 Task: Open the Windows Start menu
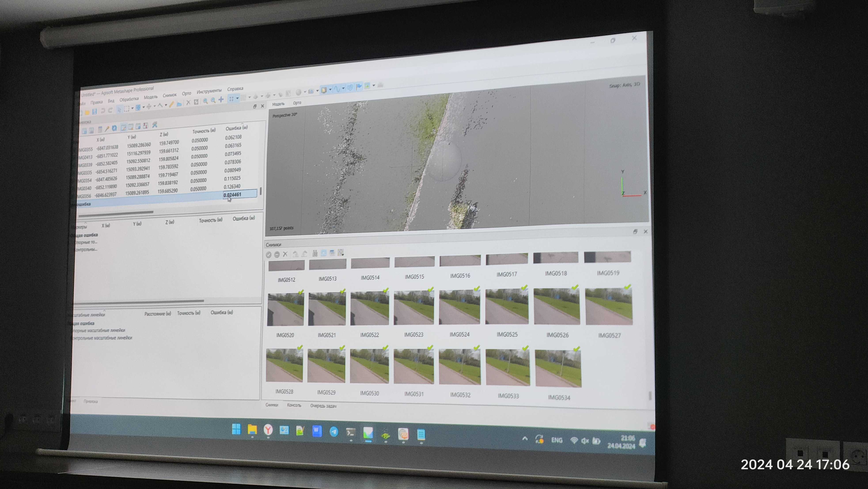237,429
